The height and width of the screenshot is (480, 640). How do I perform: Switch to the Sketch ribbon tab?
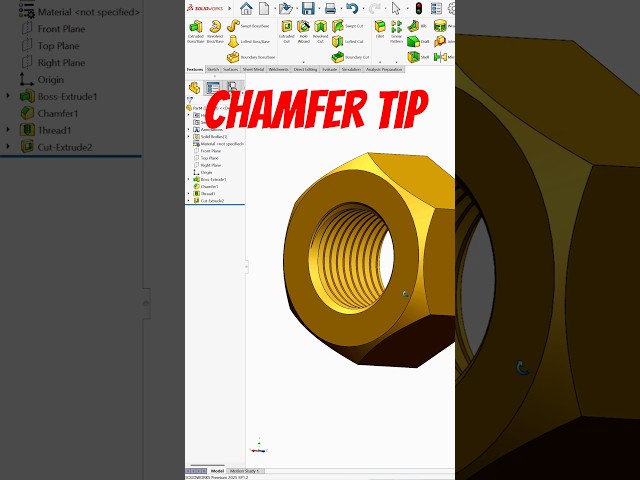(213, 69)
